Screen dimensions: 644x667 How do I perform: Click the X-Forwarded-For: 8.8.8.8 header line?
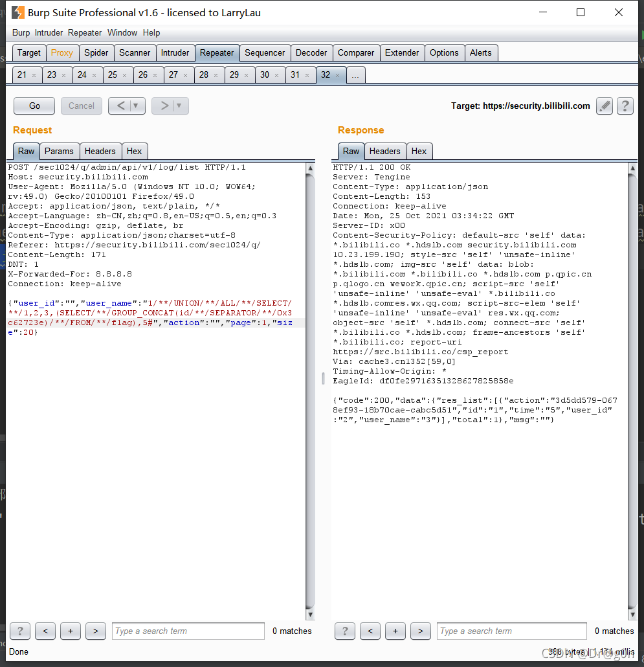click(70, 274)
